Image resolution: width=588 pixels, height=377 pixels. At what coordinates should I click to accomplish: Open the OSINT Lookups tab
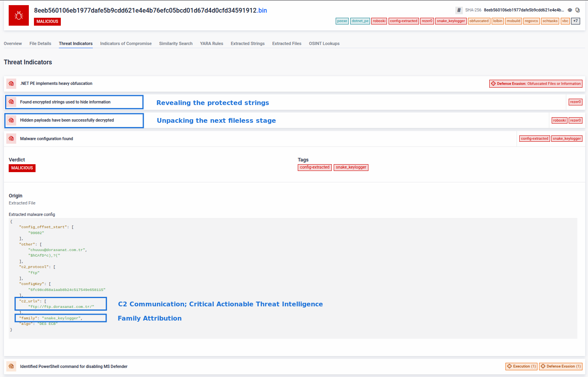point(324,43)
